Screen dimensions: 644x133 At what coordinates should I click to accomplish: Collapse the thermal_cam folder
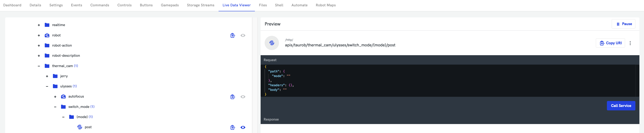[39, 66]
